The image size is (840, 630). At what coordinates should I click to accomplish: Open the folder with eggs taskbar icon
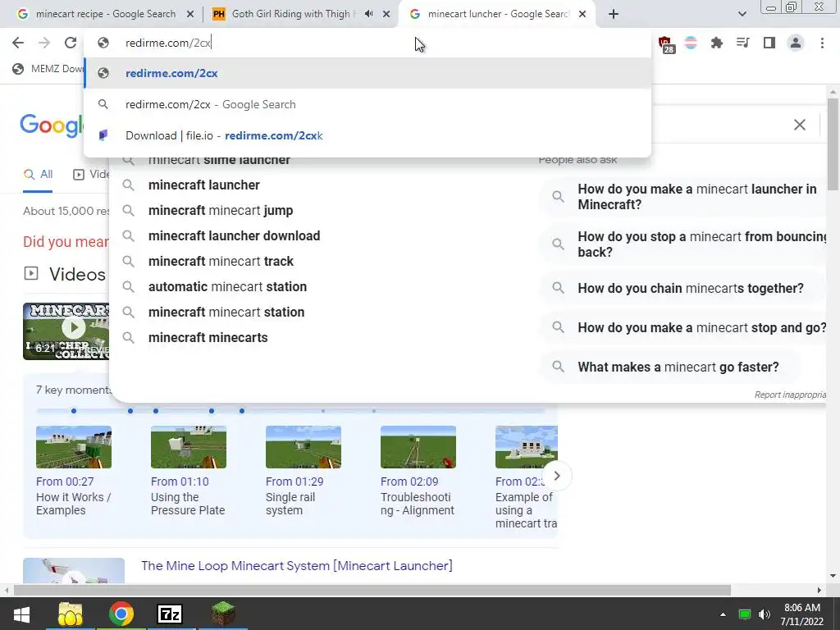(x=71, y=614)
